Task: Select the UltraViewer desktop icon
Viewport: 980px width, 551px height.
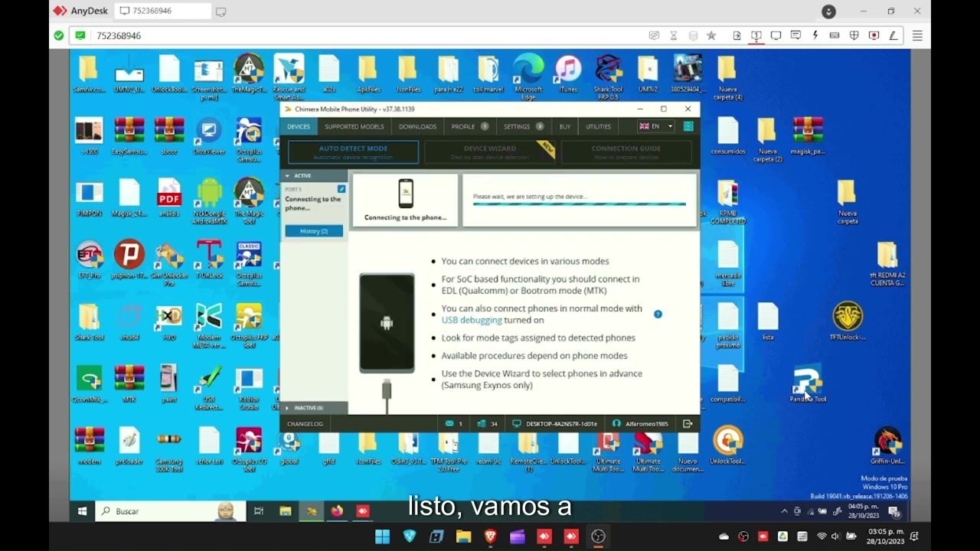Action: [209, 137]
